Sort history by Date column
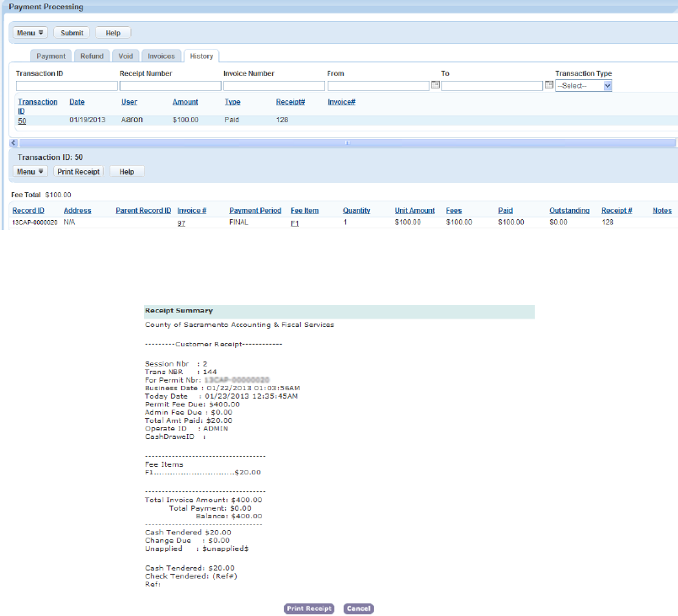Viewport: 678px width, 616px height. point(77,102)
